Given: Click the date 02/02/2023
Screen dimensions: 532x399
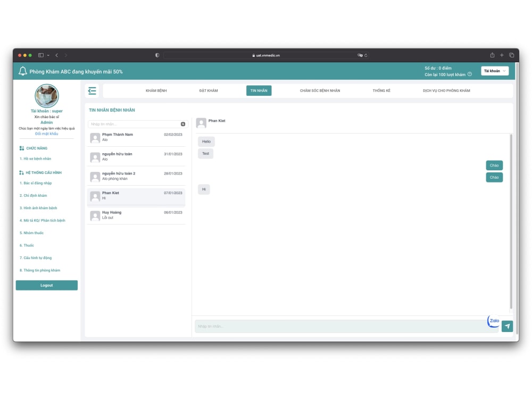Looking at the screenshot, I should tap(173, 135).
